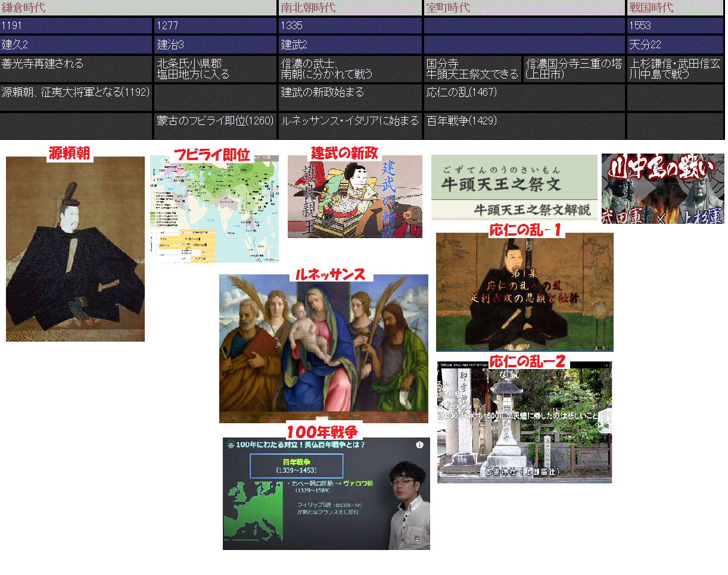This screenshot has height=575, width=728.
Task: Click the year 1553 cell
Action: coord(676,26)
